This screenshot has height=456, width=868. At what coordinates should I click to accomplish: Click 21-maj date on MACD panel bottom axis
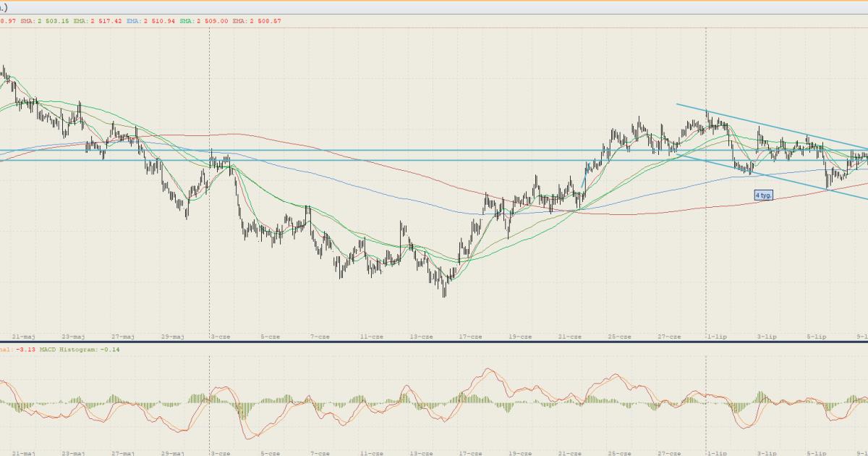[24, 452]
